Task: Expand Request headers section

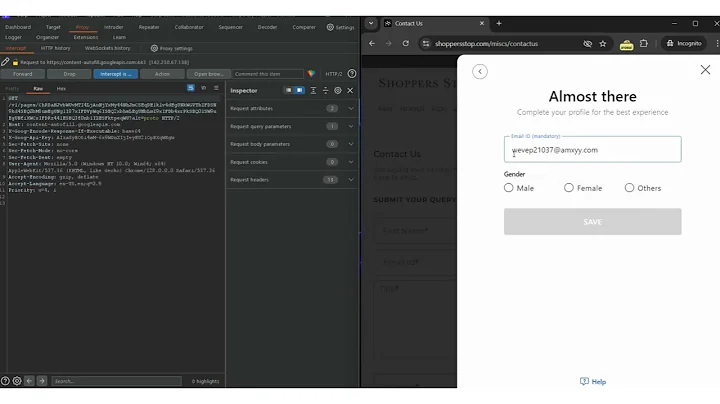Action: pyautogui.click(x=351, y=180)
